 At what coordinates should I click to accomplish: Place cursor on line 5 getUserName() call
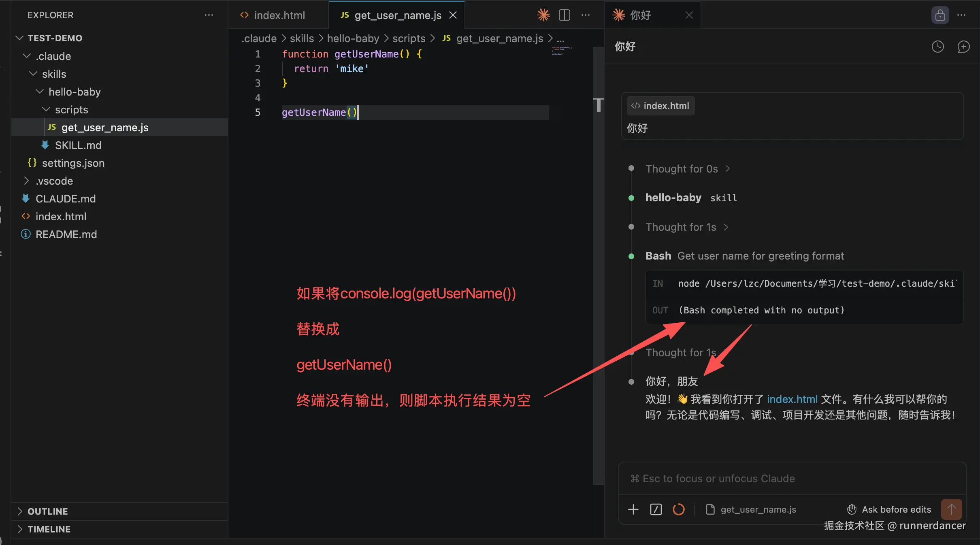click(320, 112)
